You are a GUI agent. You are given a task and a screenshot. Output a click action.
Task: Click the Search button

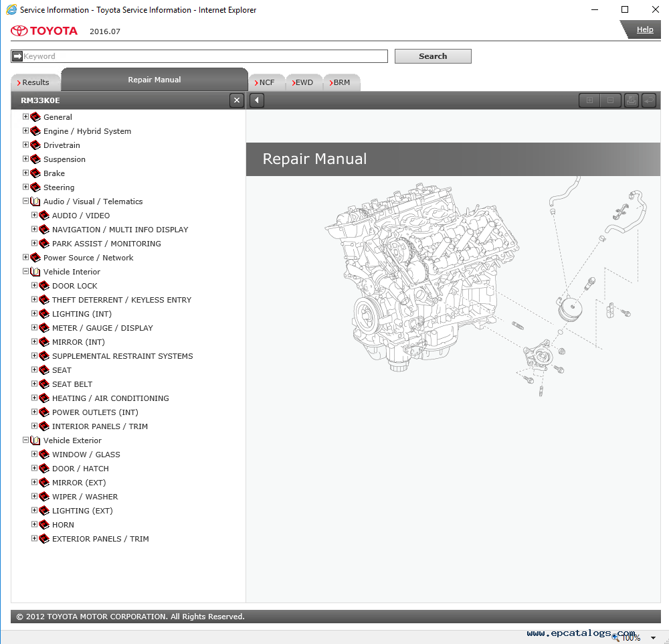click(x=433, y=56)
